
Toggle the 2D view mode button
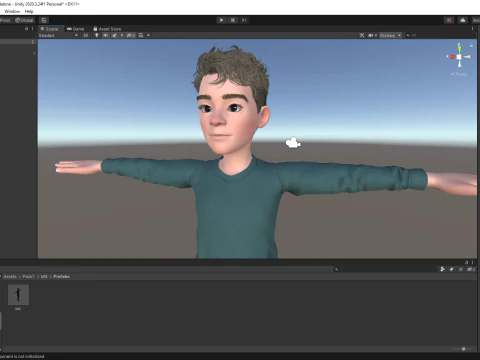point(86,35)
